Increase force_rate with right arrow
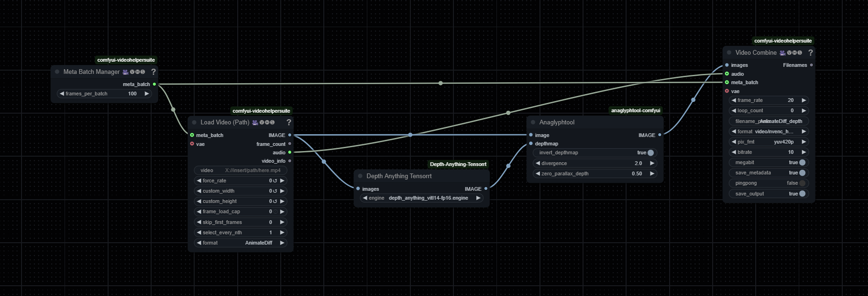Image resolution: width=868 pixels, height=296 pixels. coord(282,180)
